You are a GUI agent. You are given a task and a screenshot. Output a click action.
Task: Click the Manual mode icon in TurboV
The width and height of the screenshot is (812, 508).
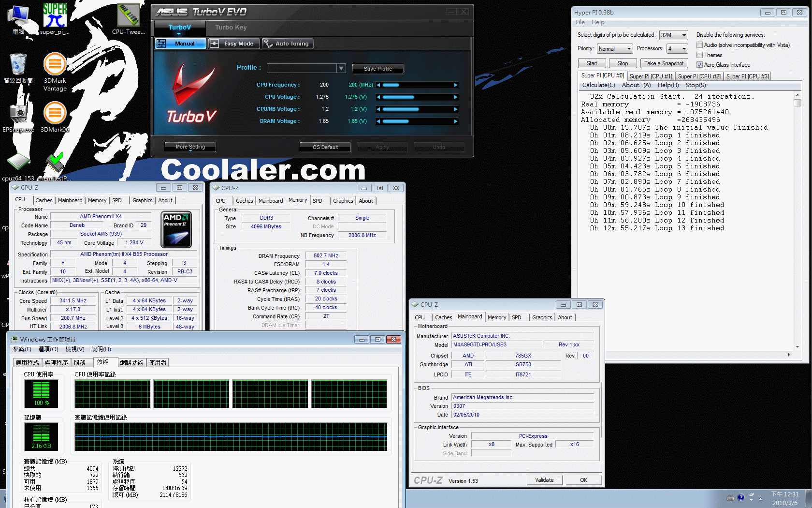162,44
